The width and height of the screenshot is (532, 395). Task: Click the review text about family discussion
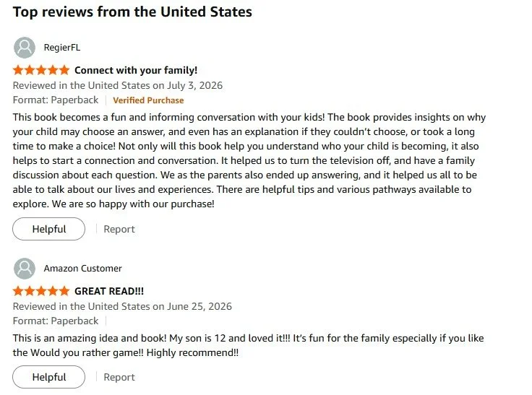tap(249, 160)
